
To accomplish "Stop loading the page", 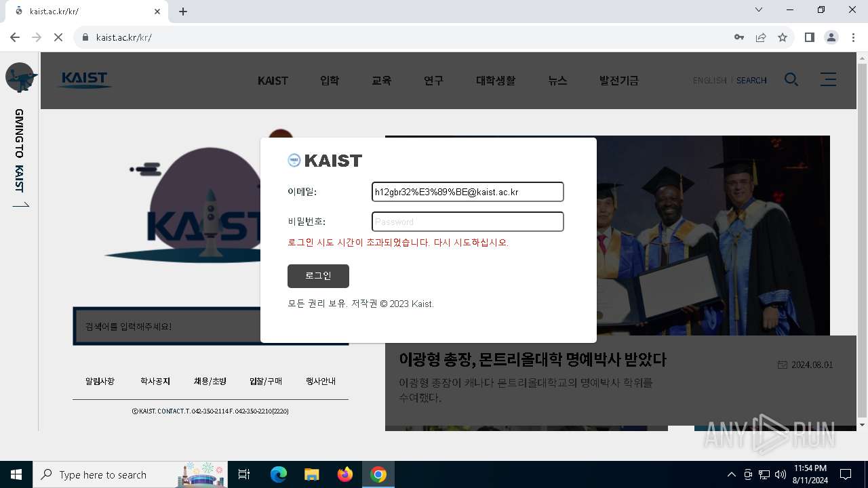I will tap(58, 37).
